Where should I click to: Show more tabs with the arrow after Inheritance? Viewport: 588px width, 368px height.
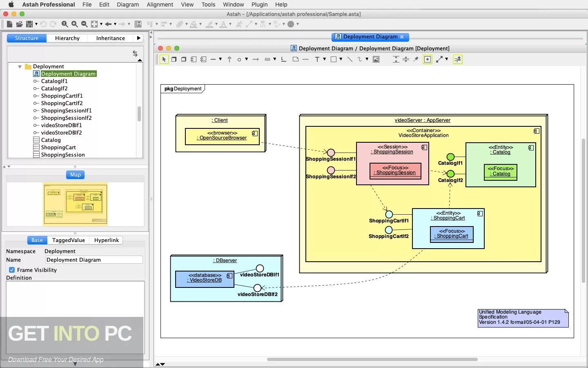pos(139,38)
